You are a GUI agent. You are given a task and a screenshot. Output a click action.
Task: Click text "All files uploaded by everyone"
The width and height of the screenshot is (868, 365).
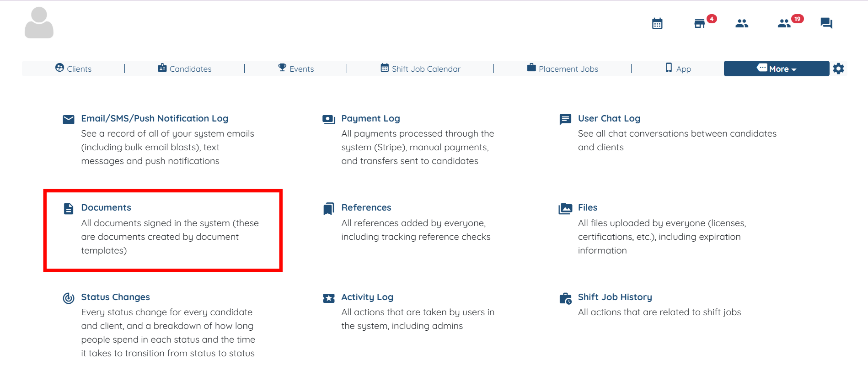point(642,223)
